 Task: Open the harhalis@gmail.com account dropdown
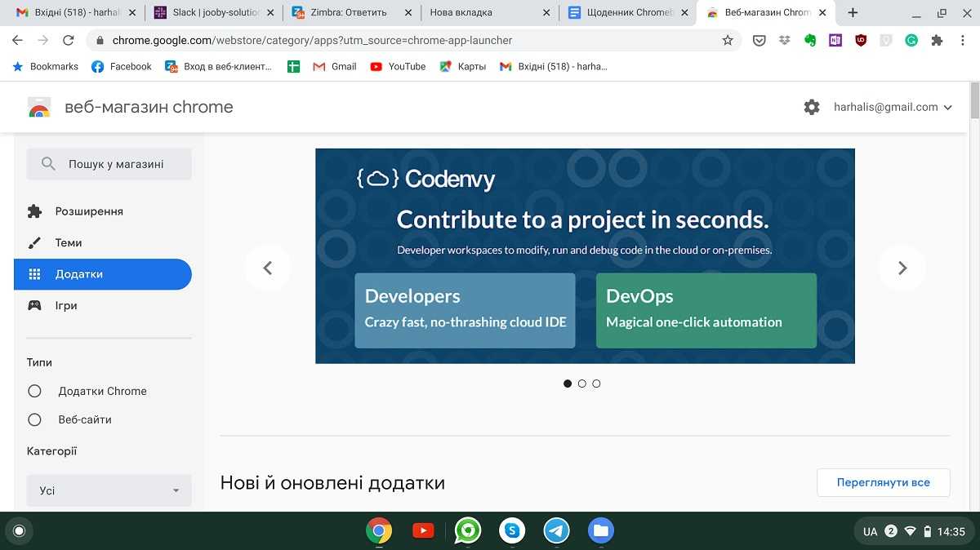point(893,107)
